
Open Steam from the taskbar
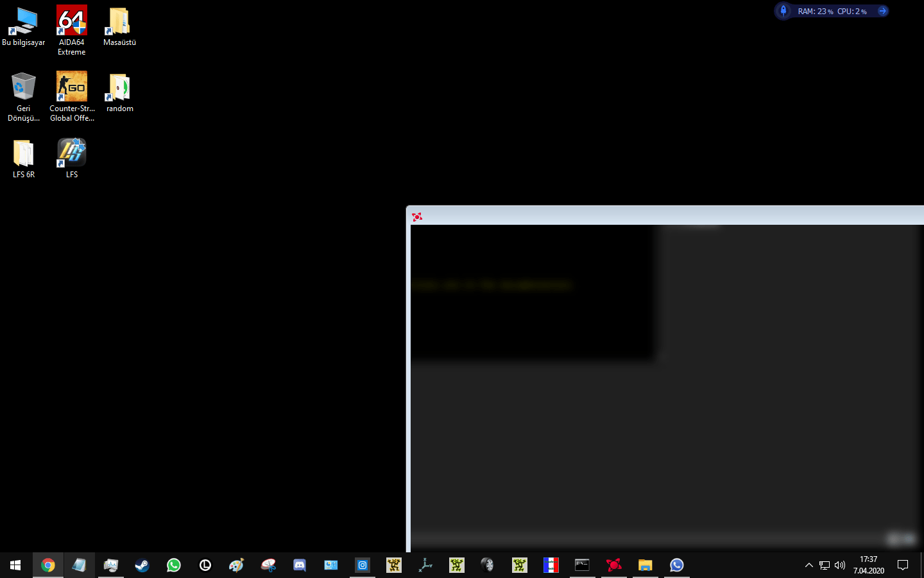coord(142,565)
